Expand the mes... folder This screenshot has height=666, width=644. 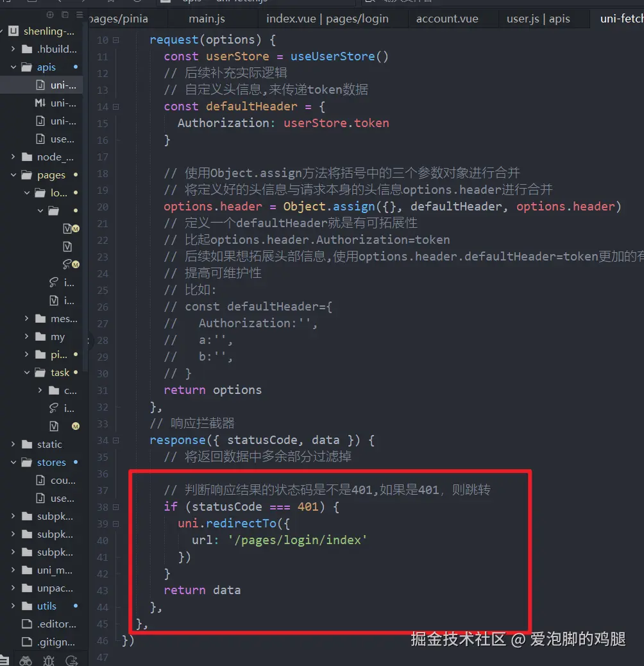click(x=27, y=318)
